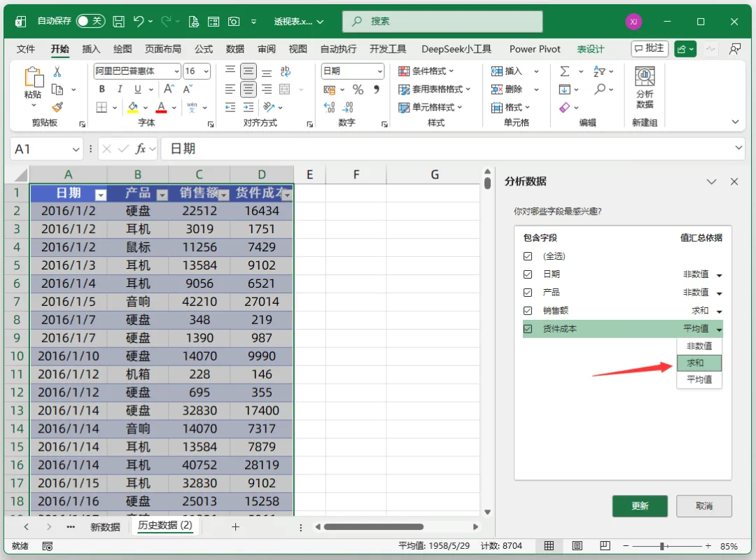Click the Save icon in the title bar
Viewport: 756px width, 560px height.
(118, 21)
